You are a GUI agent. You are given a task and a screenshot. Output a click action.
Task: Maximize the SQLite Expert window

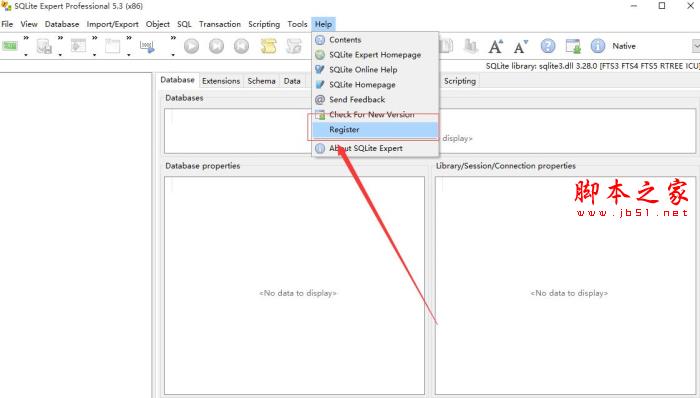662,6
